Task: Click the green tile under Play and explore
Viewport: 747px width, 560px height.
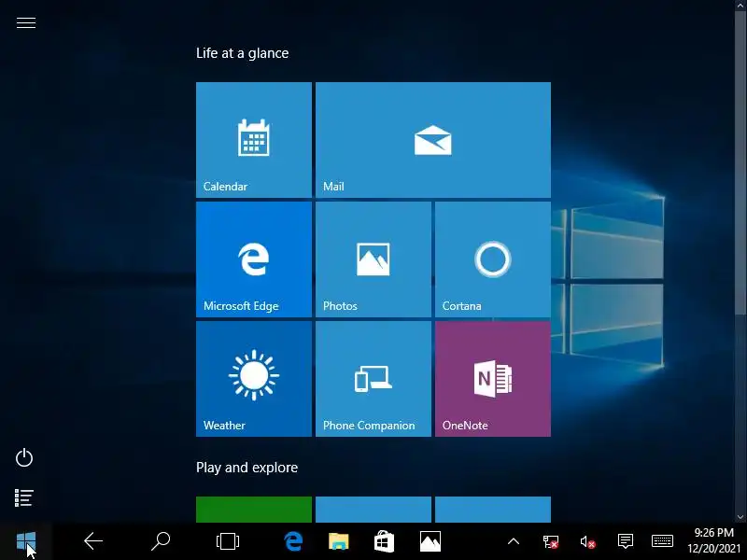Action: pyautogui.click(x=254, y=510)
